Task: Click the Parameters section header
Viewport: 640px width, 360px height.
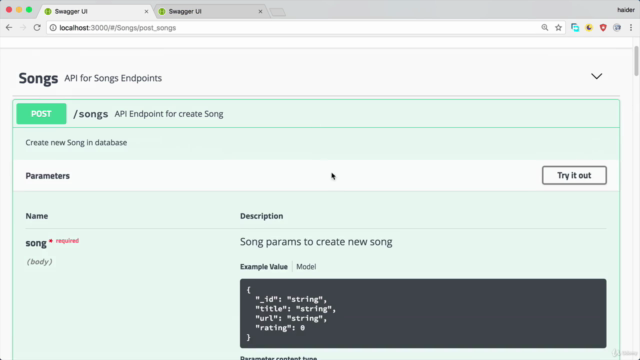Action: [48, 176]
